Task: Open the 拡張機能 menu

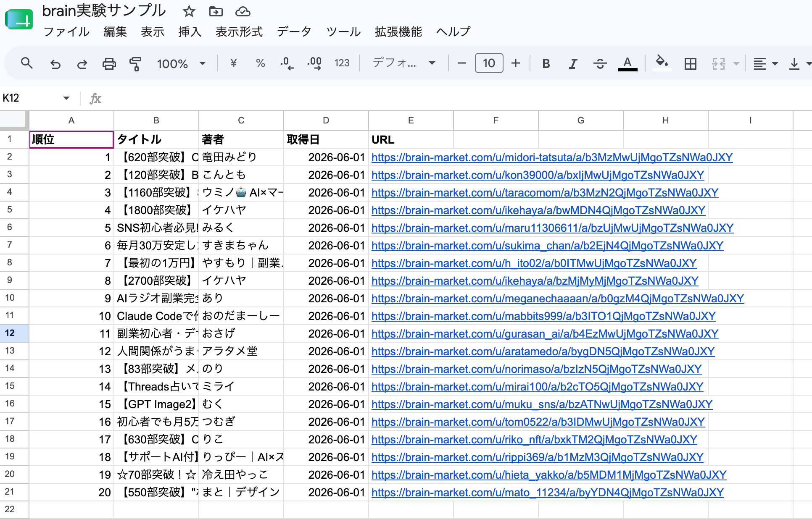Action: point(398,31)
